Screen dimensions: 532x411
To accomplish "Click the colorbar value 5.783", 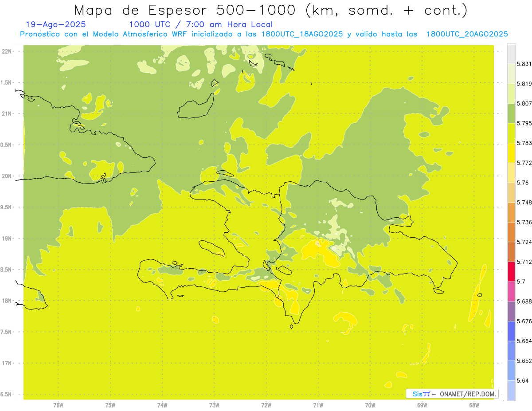I will 524,143.
